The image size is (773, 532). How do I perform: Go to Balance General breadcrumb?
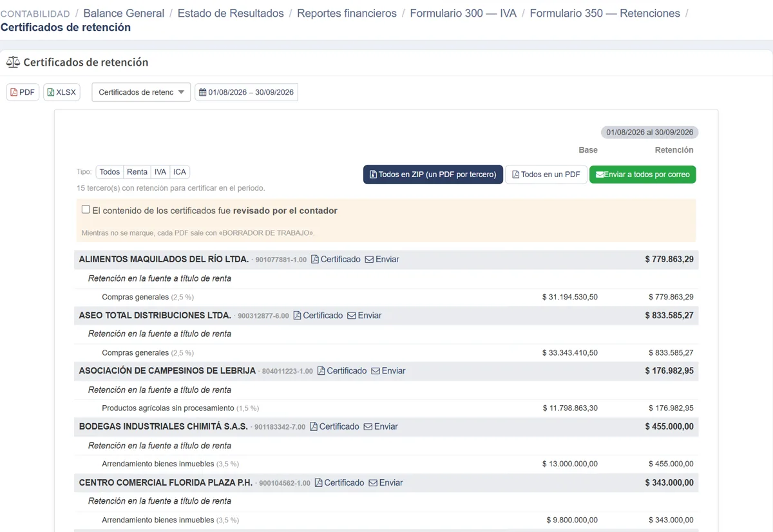click(x=124, y=13)
